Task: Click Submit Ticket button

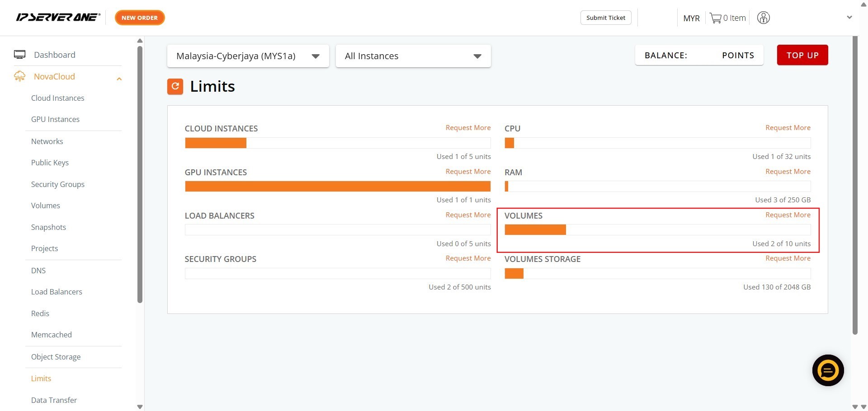Action: pyautogui.click(x=605, y=18)
